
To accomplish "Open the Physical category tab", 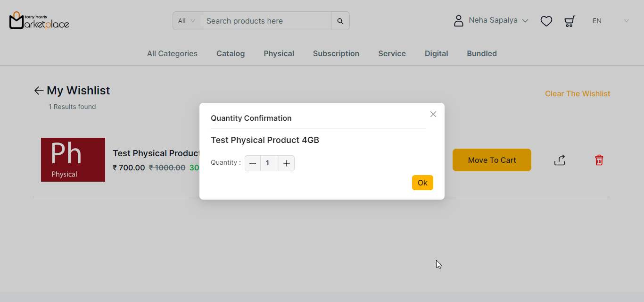I will coord(279,54).
